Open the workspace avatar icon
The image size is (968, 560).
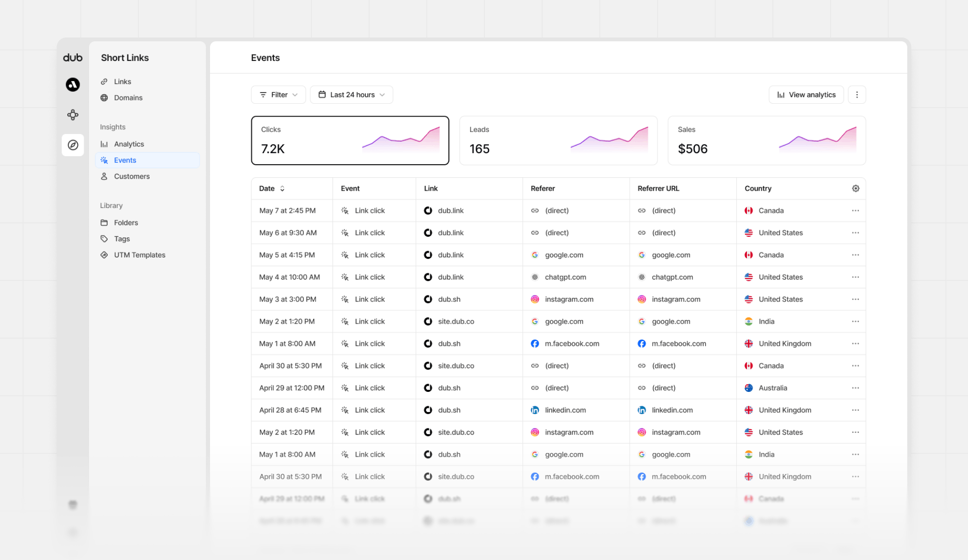73,85
